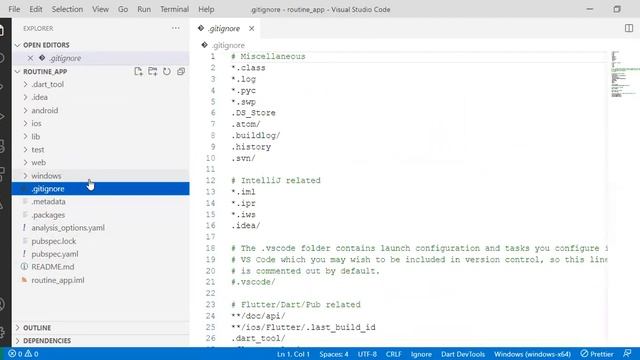Change language mode Ignore
The height and width of the screenshot is (360, 640).
point(421,354)
